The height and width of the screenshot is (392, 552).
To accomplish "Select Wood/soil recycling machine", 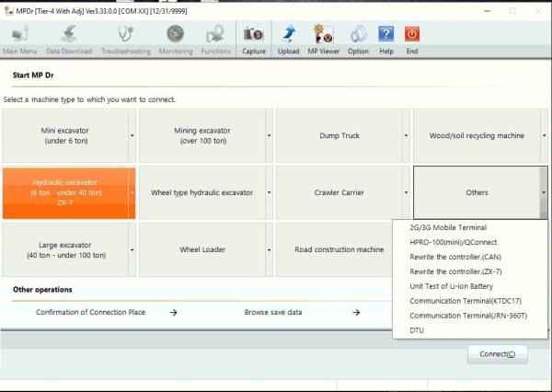I will [x=477, y=135].
